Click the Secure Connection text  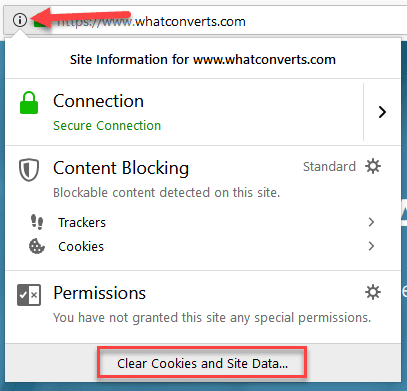107,126
